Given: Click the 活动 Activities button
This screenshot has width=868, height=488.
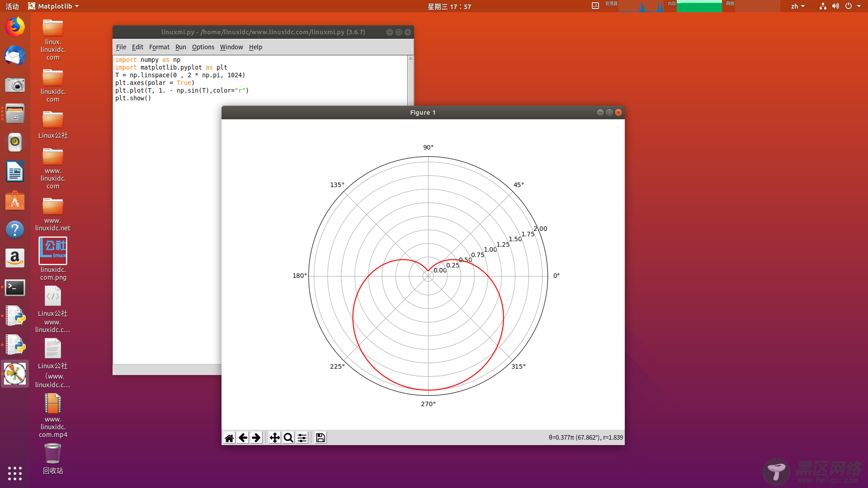Looking at the screenshot, I should (x=12, y=6).
